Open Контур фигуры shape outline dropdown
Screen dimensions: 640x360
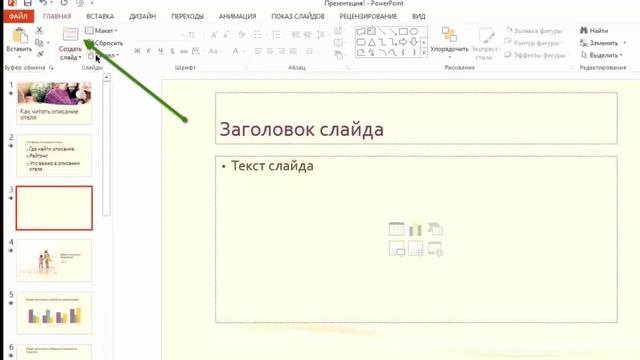point(533,43)
